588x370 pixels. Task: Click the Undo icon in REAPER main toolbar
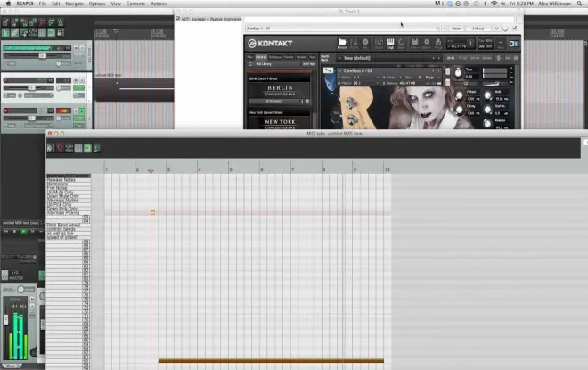click(42, 21)
